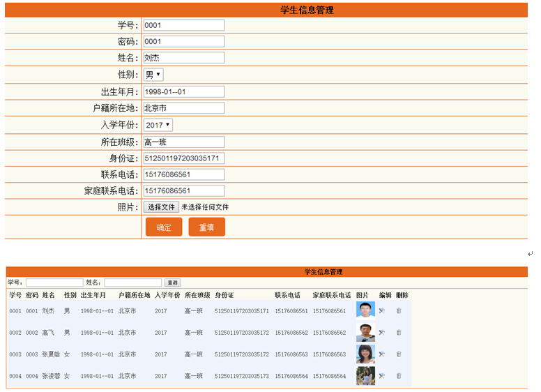The width and height of the screenshot is (541, 392).
Task: Click the 出生年月 column header
Action: point(93,295)
